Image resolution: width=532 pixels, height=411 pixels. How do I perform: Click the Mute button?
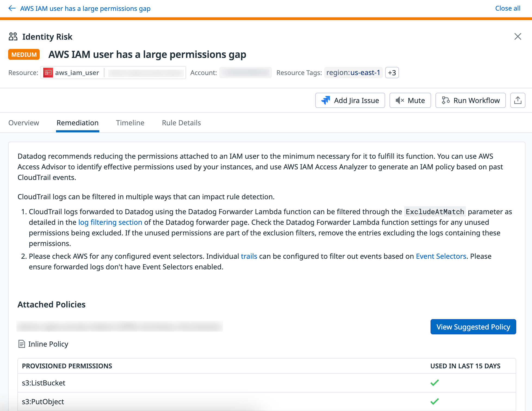coord(410,100)
